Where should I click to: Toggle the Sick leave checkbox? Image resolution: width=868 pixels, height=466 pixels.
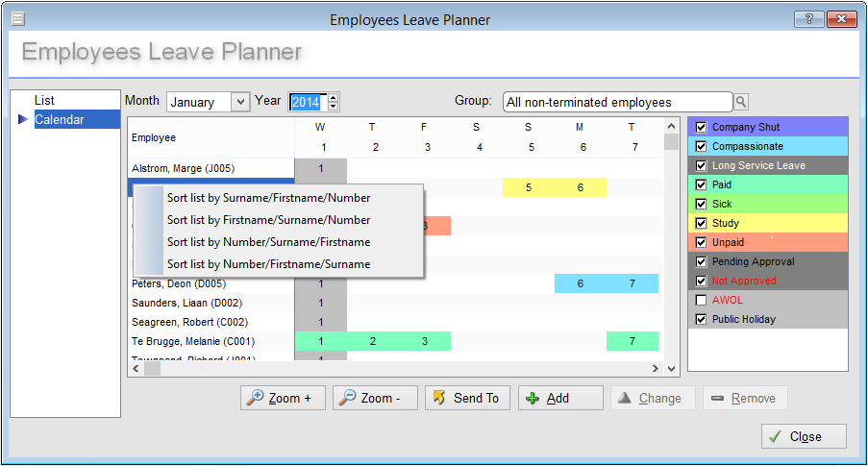click(702, 204)
